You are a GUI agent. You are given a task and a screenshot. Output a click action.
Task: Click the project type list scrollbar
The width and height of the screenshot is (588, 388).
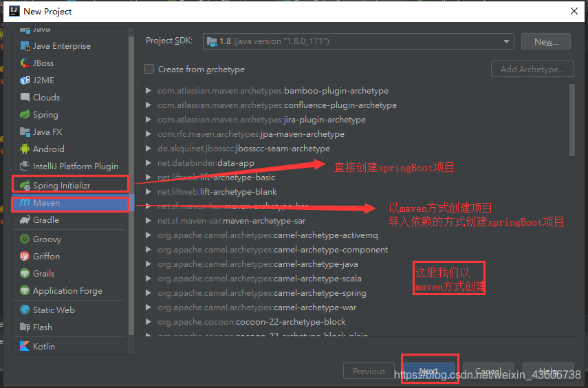coord(131,186)
